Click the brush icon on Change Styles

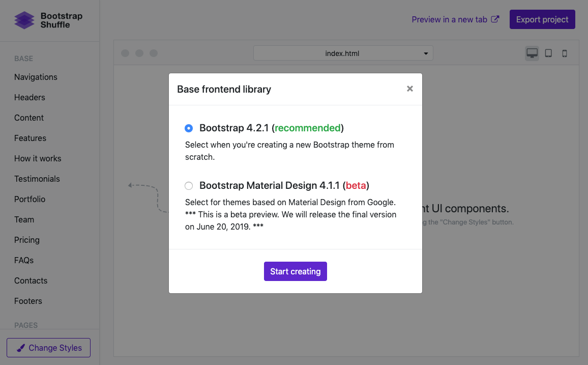point(20,348)
